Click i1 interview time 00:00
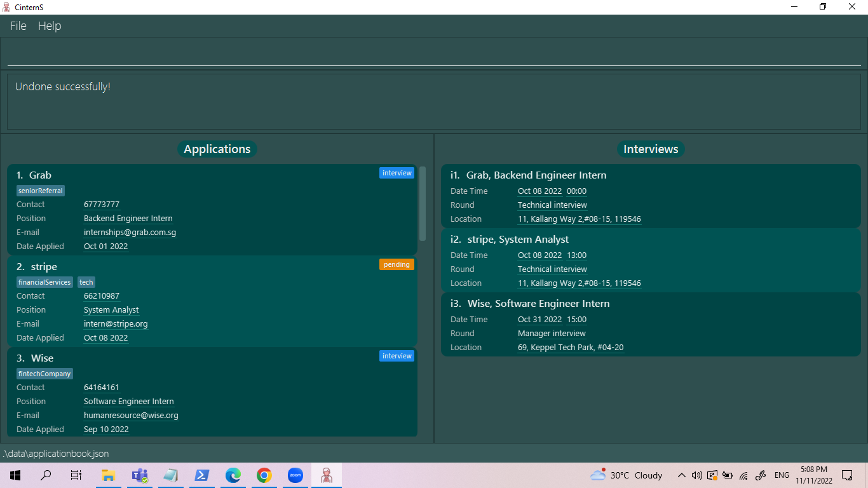Image resolution: width=868 pixels, height=488 pixels. pos(576,191)
